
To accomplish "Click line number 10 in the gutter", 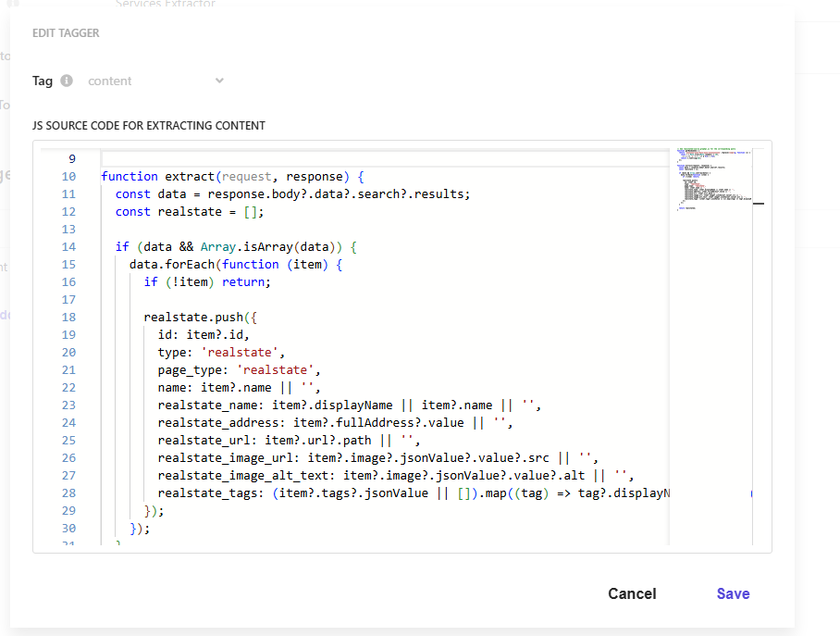I will [x=68, y=177].
